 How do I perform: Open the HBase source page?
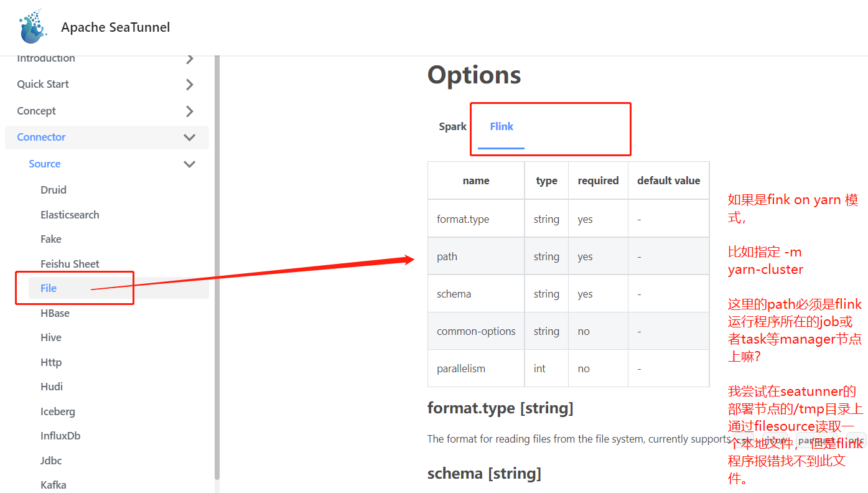click(x=55, y=312)
